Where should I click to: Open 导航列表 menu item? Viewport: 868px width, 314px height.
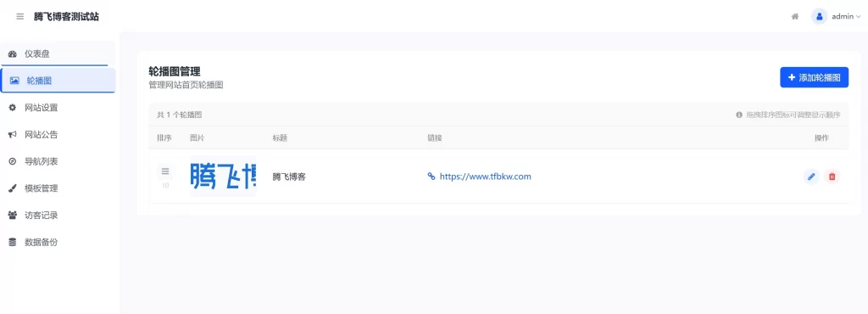(x=58, y=161)
